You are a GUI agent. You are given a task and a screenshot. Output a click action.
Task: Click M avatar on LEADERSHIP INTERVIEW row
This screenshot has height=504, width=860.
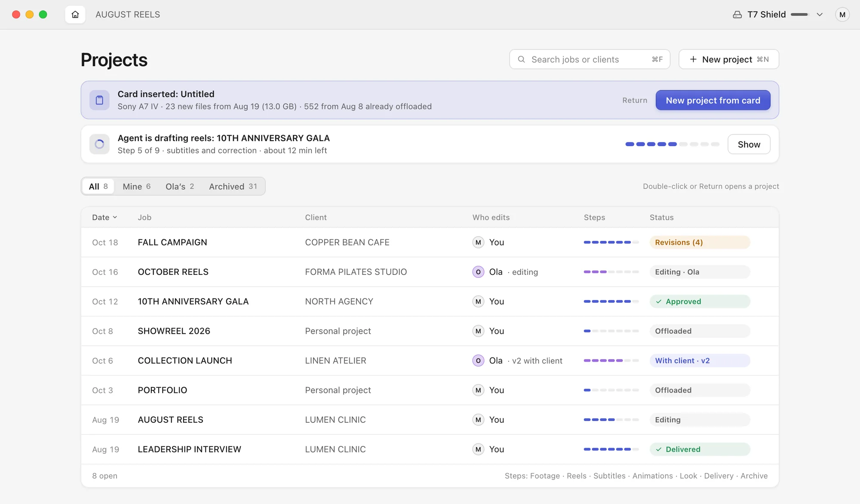(478, 449)
